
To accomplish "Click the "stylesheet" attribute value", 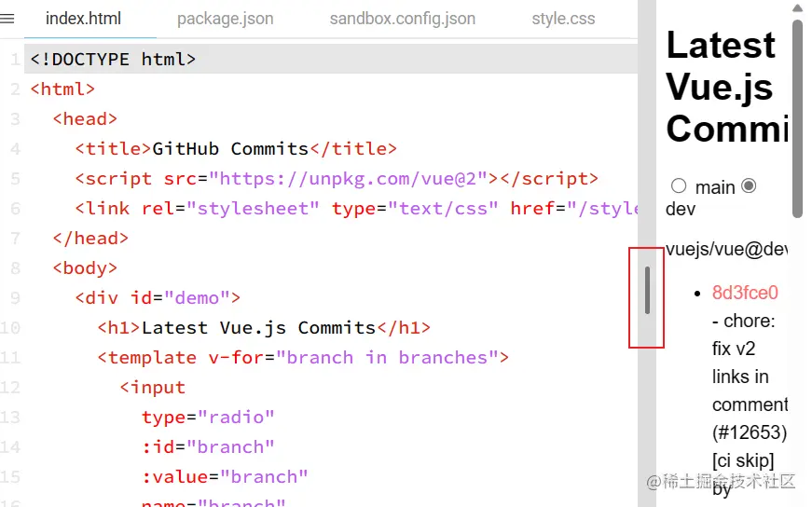I will click(254, 209).
